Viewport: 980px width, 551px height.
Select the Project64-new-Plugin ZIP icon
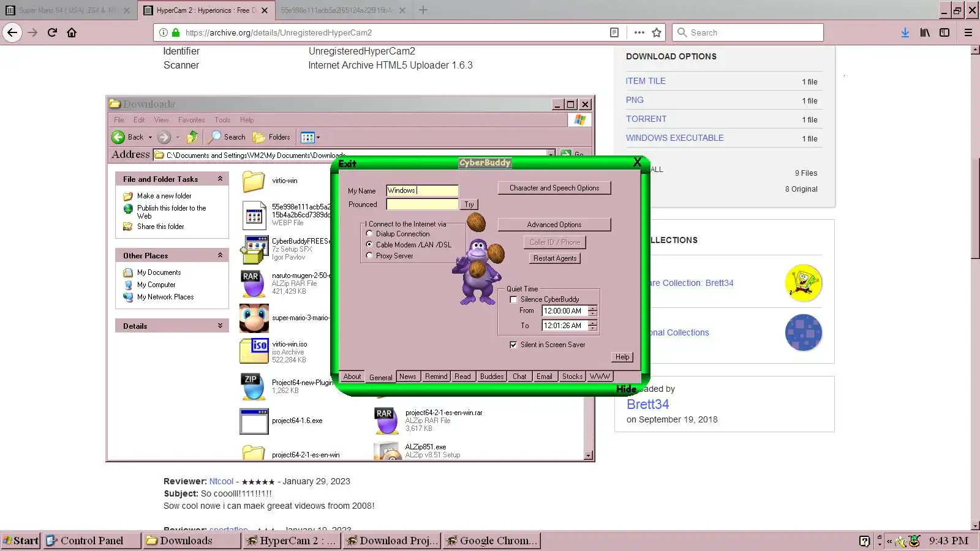pos(253,387)
